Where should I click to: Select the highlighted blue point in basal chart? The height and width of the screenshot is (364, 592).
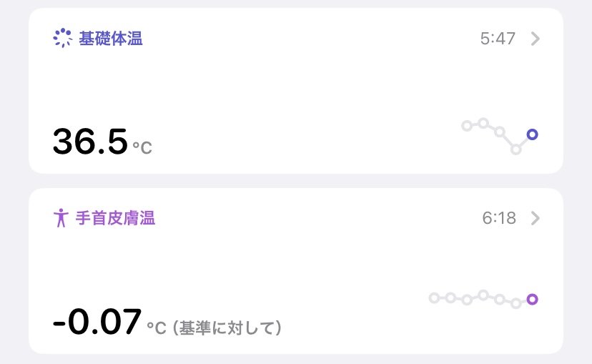[x=532, y=134]
